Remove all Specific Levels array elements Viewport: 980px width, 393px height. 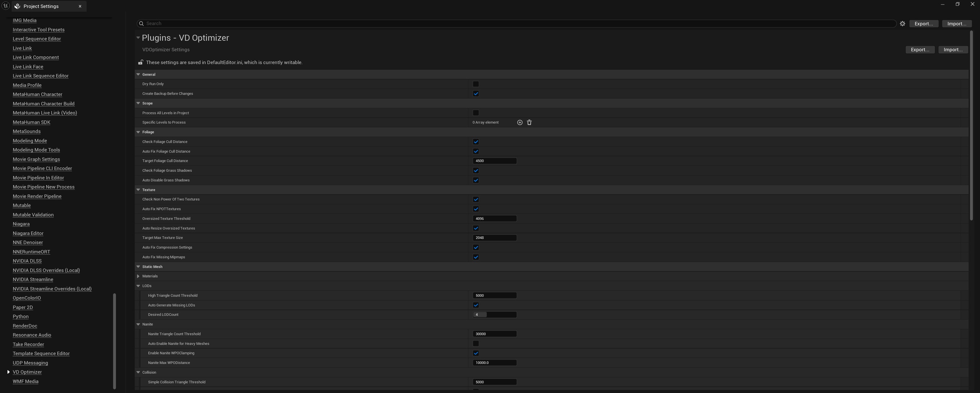(x=529, y=123)
